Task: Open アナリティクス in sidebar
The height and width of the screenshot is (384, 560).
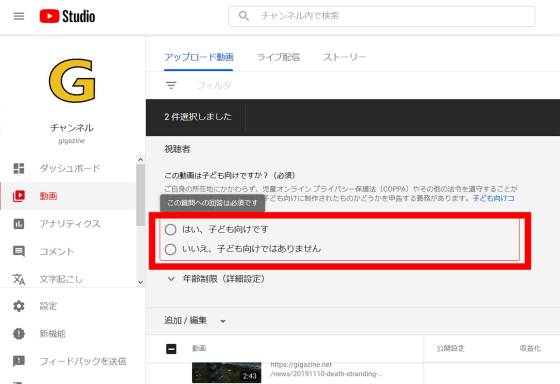Action: 68,224
